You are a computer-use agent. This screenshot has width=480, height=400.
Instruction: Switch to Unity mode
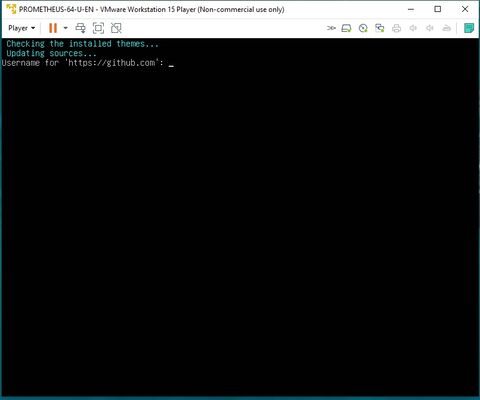click(116, 28)
